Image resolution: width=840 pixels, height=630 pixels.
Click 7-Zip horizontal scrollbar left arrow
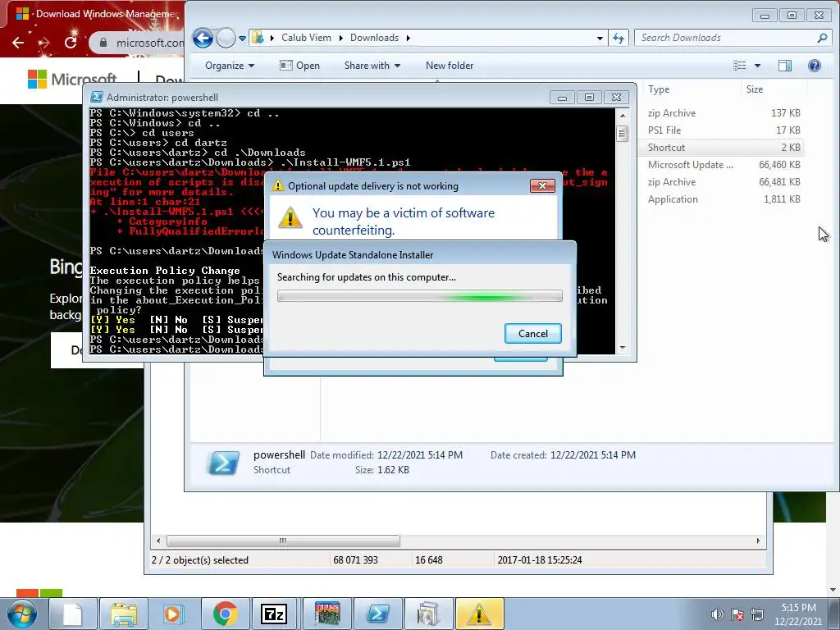tap(158, 541)
